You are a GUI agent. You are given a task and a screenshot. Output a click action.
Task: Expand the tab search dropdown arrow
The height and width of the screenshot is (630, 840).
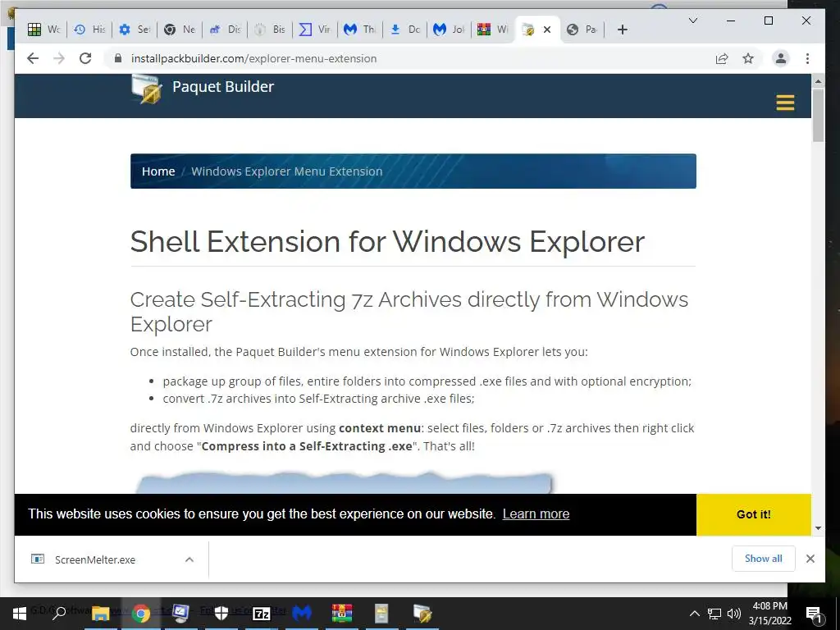[x=692, y=21]
